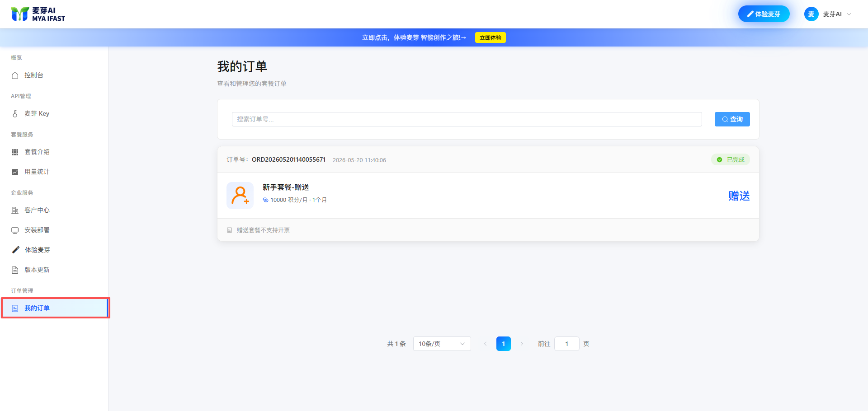Click order number ORD202605201140055671

[288, 160]
